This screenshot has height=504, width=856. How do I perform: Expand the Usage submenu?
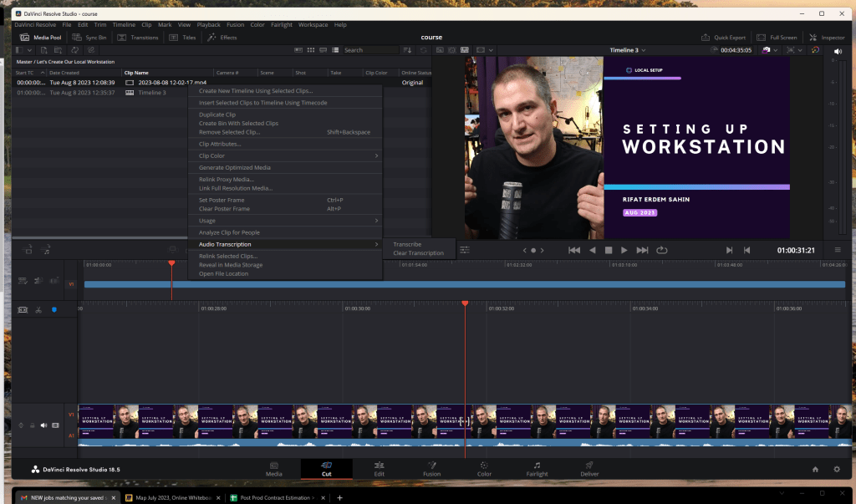[x=285, y=221]
